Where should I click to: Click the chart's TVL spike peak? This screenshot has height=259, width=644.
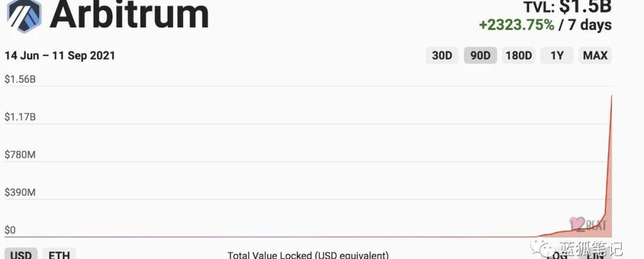pos(611,95)
